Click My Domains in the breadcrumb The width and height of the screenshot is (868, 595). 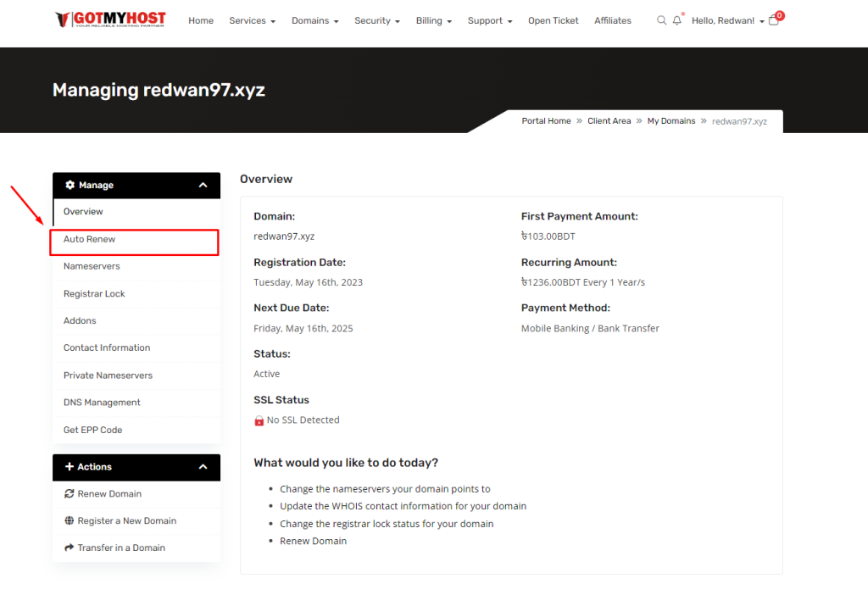671,121
